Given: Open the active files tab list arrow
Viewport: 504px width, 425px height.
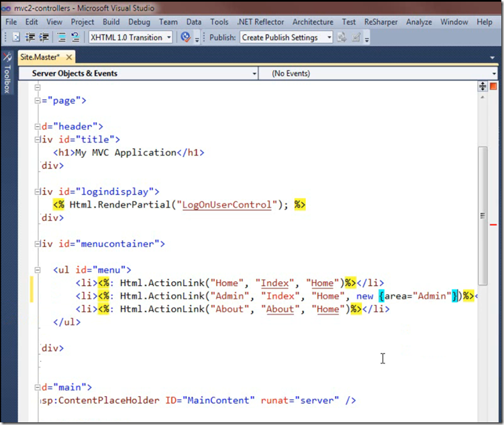Looking at the screenshot, I should 492,58.
